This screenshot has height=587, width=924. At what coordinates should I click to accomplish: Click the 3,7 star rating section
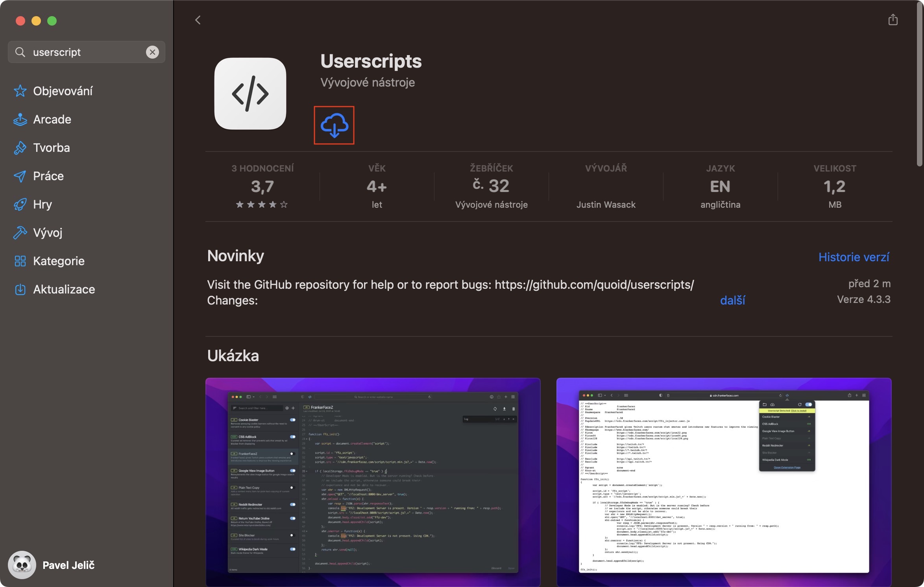262,186
